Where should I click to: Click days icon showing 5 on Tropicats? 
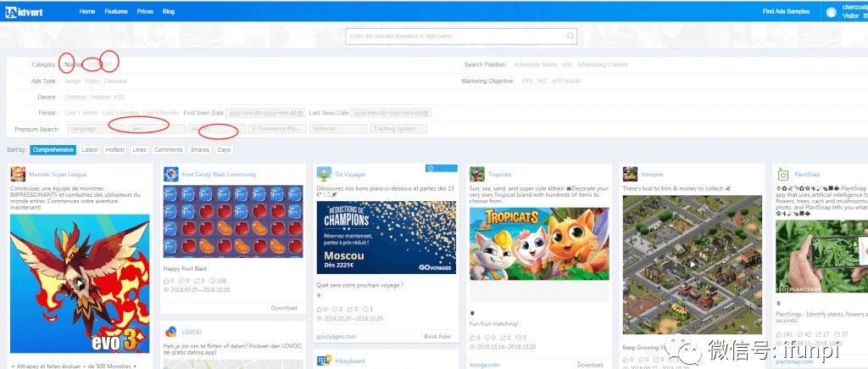click(518, 338)
